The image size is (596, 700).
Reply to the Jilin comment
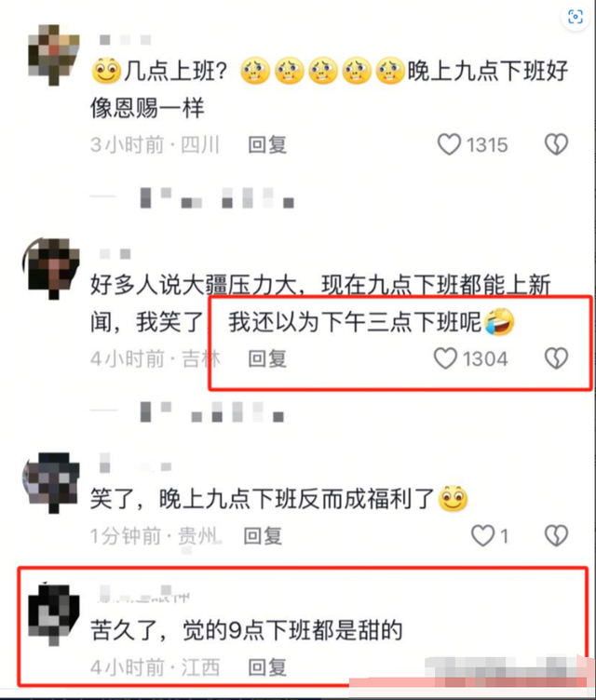[267, 358]
